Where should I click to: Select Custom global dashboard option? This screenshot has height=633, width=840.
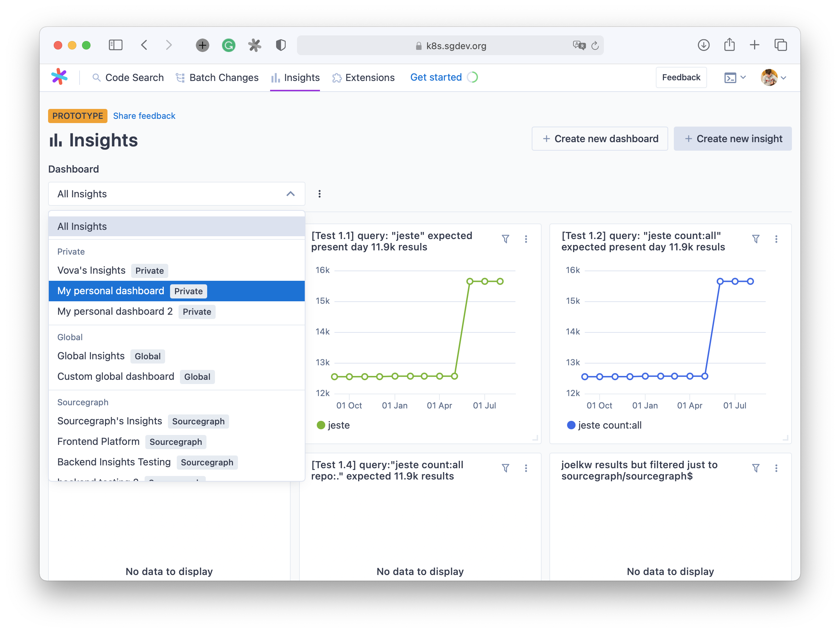(x=176, y=377)
